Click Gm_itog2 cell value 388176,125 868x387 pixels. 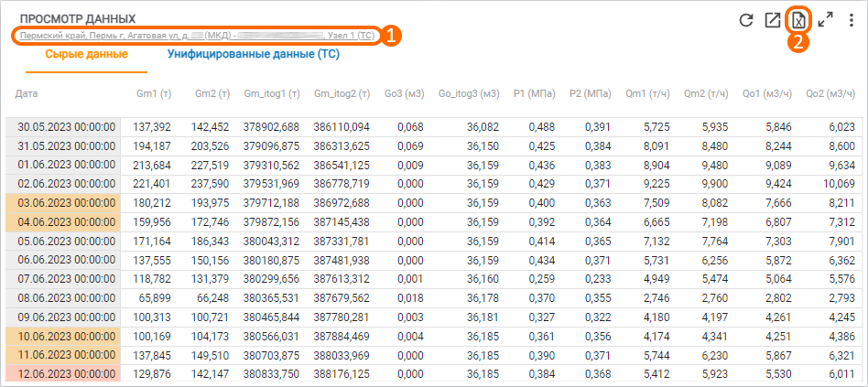click(x=341, y=374)
